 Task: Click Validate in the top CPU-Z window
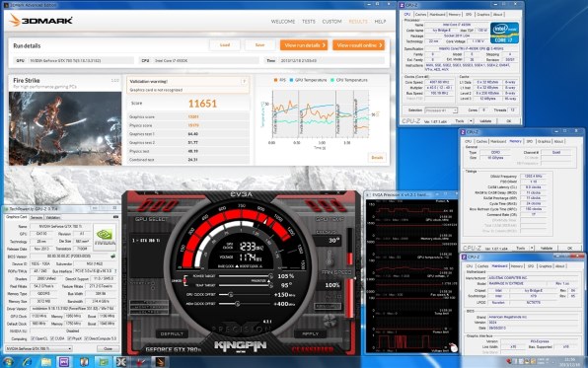click(485, 121)
